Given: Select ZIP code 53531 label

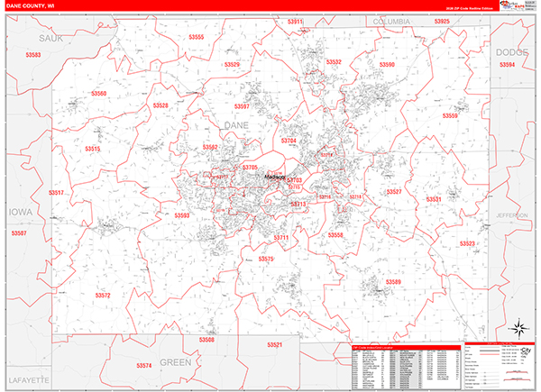Looking at the screenshot, I should coord(434,200).
